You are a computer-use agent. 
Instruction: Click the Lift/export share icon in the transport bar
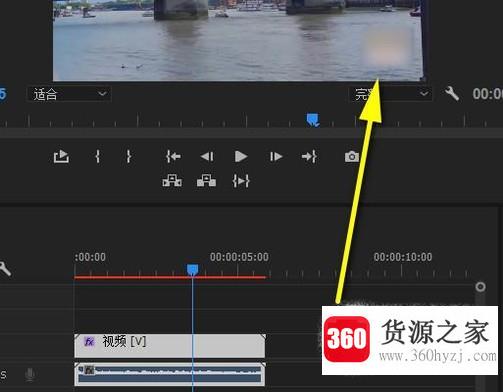[x=61, y=157]
